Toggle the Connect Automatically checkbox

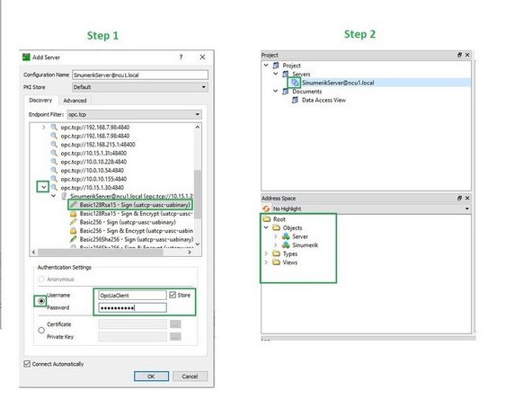click(x=27, y=364)
